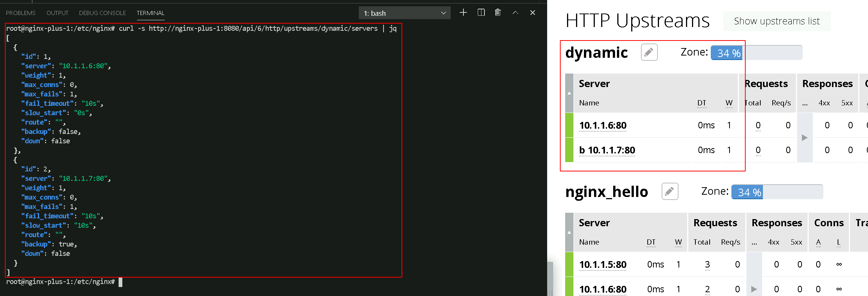Screen dimensions: 868x296
Task: Click the 'Show upstreams list' button
Action: pos(777,21)
